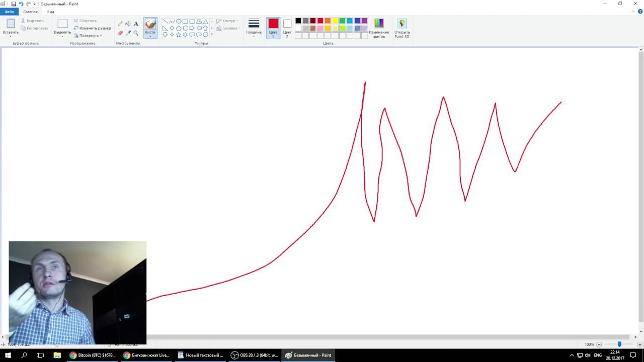Expand the shapes gallery list

tap(212, 35)
